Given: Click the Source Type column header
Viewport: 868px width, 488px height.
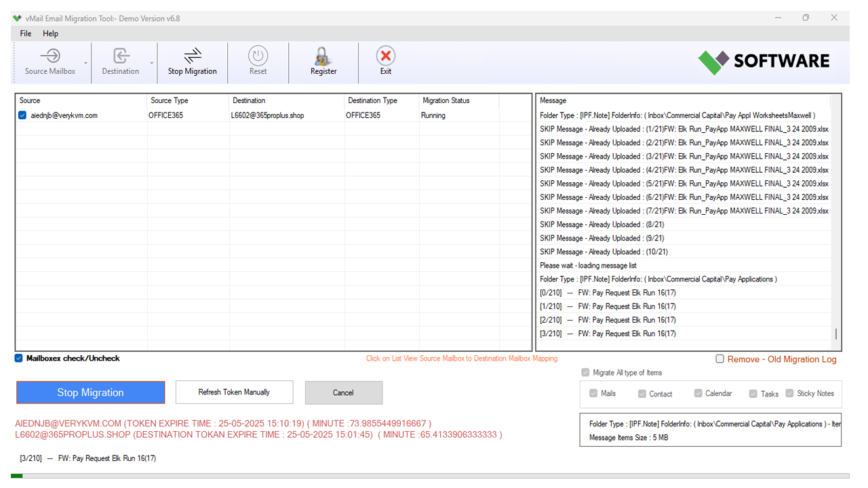Looking at the screenshot, I should click(188, 100).
